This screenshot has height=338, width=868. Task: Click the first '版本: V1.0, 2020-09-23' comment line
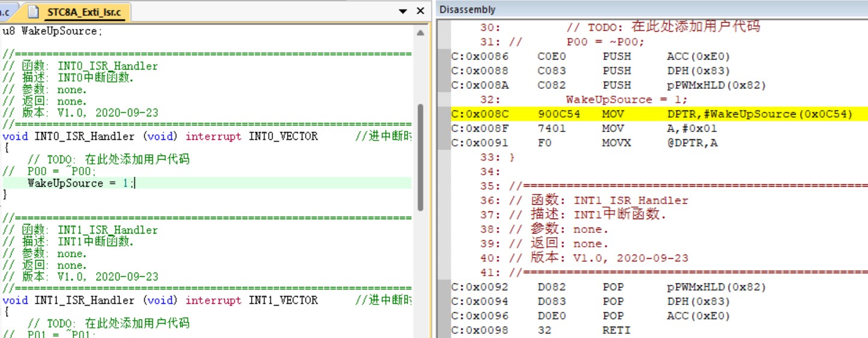pos(80,113)
